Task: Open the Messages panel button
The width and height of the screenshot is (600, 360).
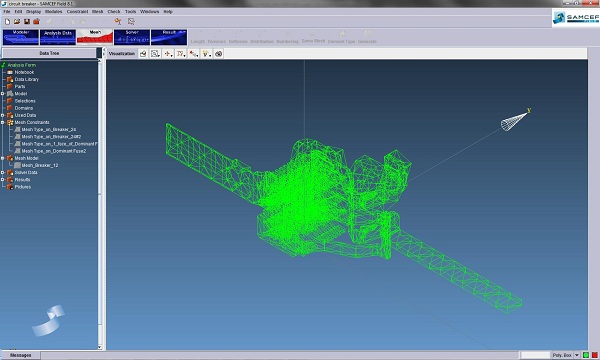Action: [x=21, y=355]
